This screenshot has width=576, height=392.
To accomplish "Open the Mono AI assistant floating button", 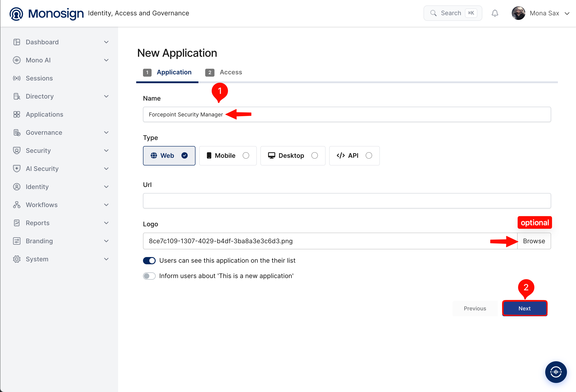I will tap(556, 372).
